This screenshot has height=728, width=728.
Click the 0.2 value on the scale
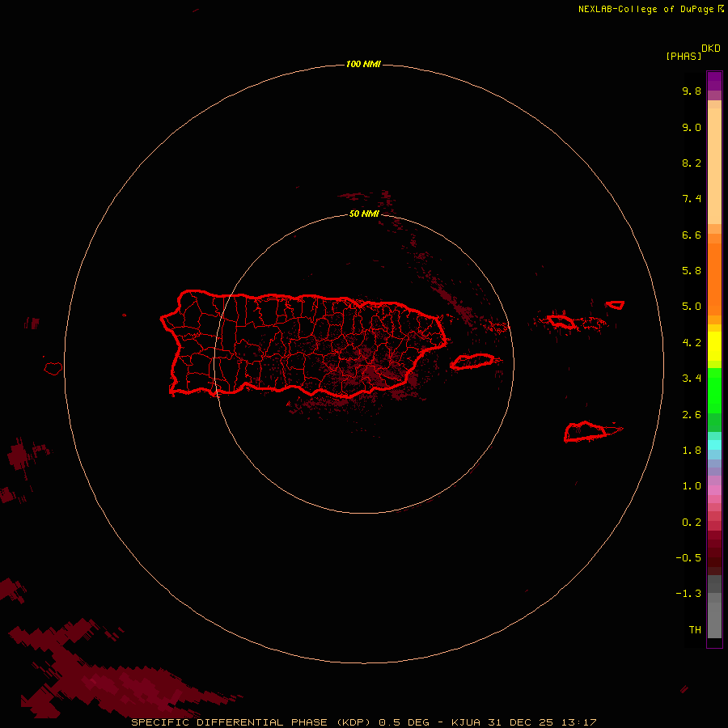click(x=692, y=523)
